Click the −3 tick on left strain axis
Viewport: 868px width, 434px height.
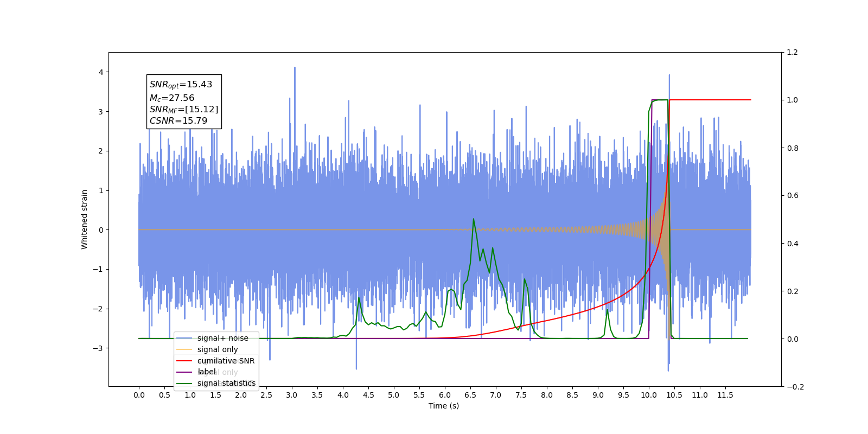click(x=98, y=348)
